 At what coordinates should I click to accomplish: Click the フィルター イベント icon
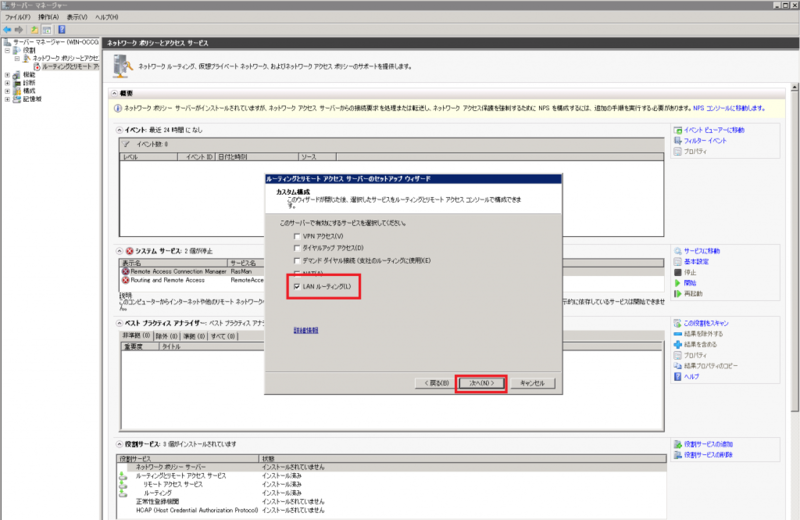[x=678, y=141]
